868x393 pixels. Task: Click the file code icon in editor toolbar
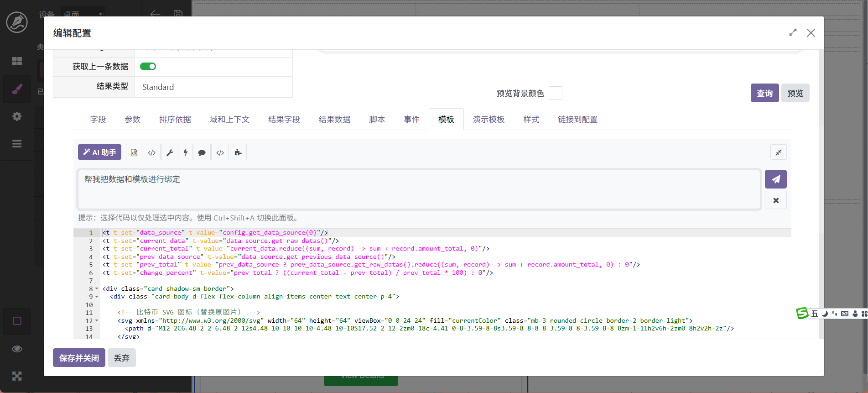(x=134, y=152)
